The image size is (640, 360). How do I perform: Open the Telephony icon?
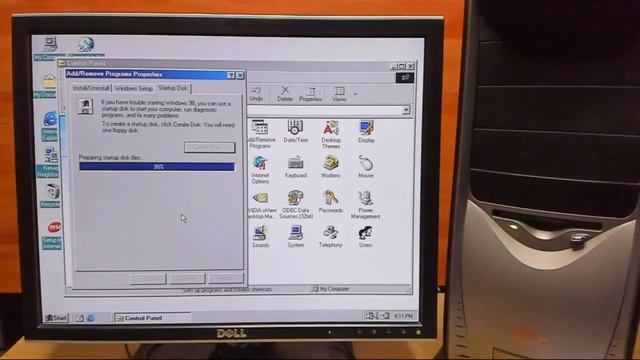(x=331, y=237)
